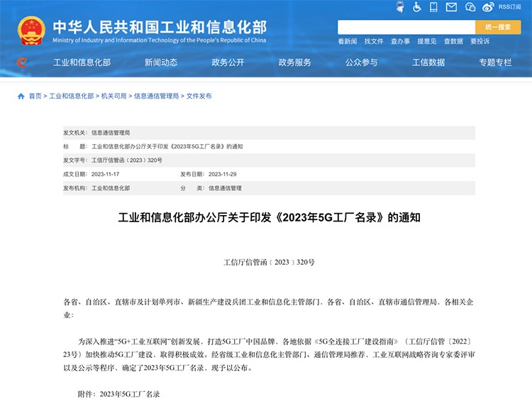Open the 新闻动态 nav menu

161,62
